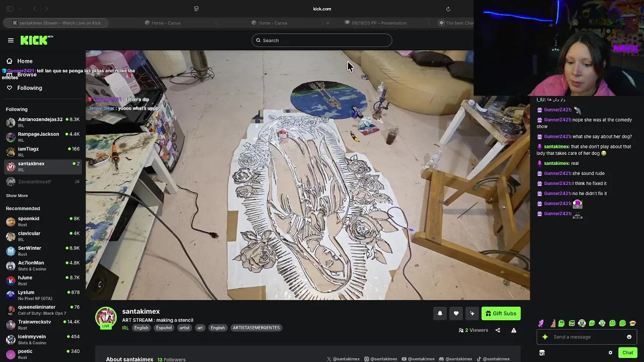Image resolution: width=644 pixels, height=362 pixels.
Task: Go to Home in sidebar
Action: point(43,61)
